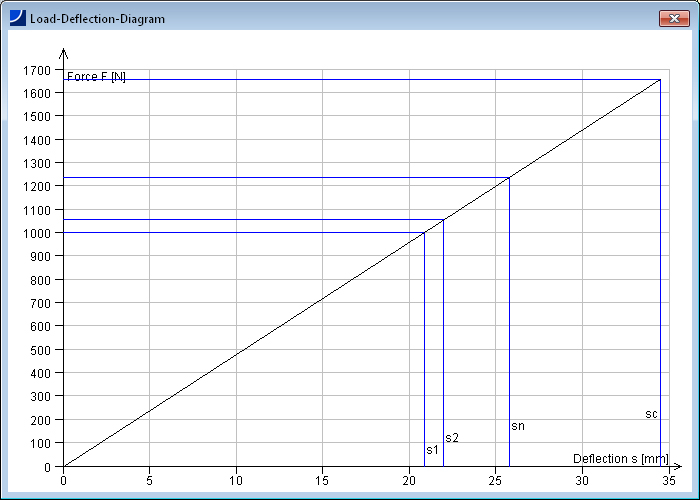The width and height of the screenshot is (700, 500).
Task: Click the 1700 tick on the force axis
Action: click(40, 70)
